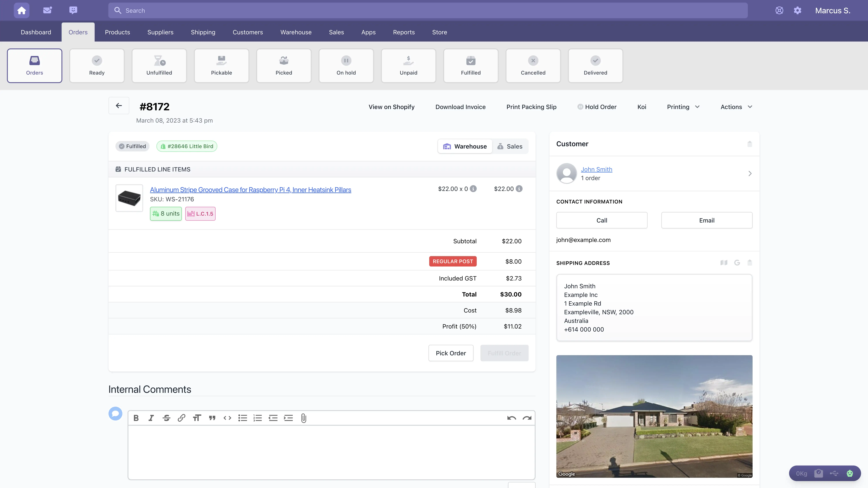Screen dimensions: 868x488
Task: Filter by Cancelled orders
Action: [x=533, y=66]
